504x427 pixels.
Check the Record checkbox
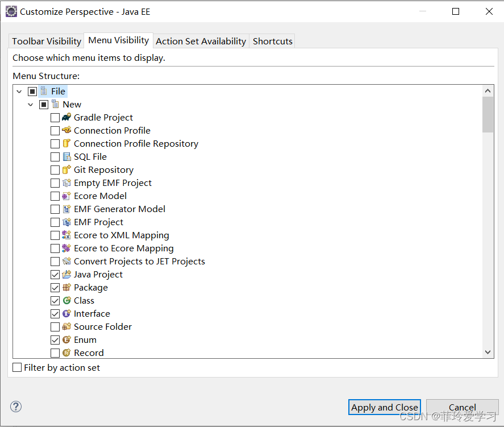pos(55,353)
